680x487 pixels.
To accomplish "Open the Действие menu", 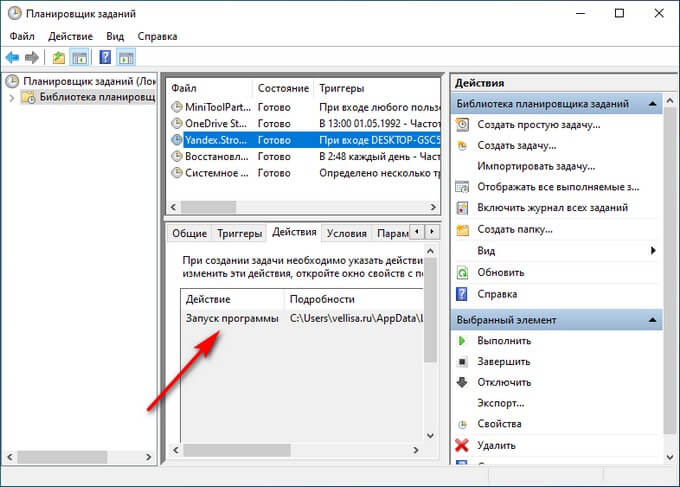I will (70, 36).
